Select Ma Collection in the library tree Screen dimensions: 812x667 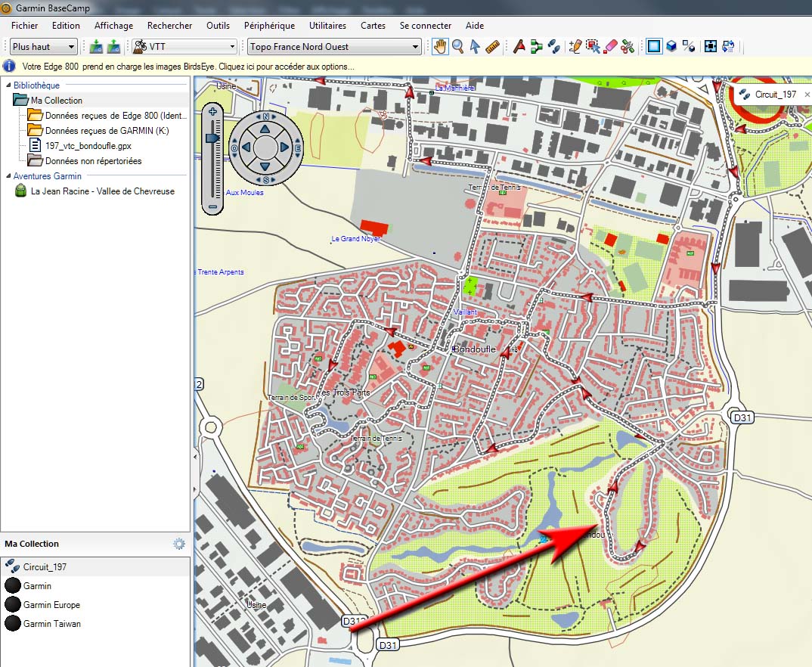click(x=56, y=101)
